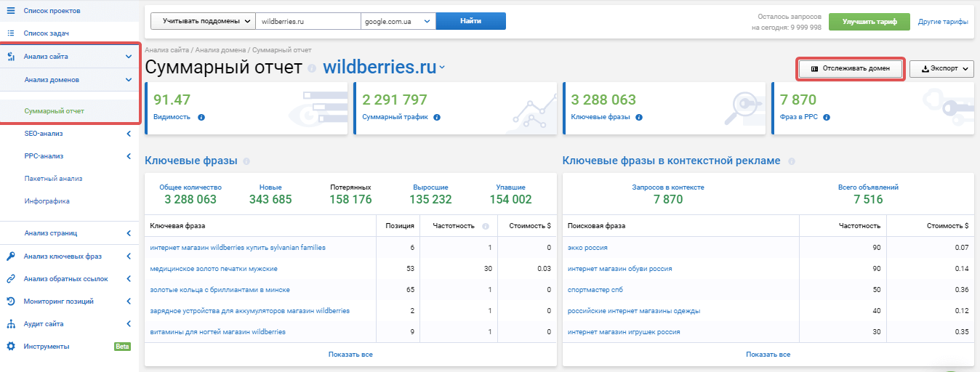
Task: Click info icon in Частотность column header
Action: (x=485, y=226)
